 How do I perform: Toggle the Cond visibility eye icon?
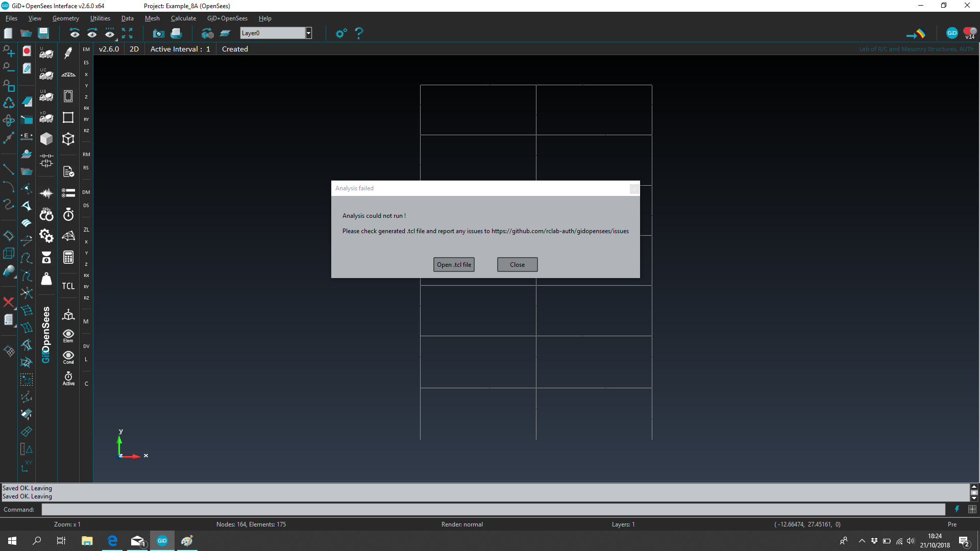tap(68, 356)
